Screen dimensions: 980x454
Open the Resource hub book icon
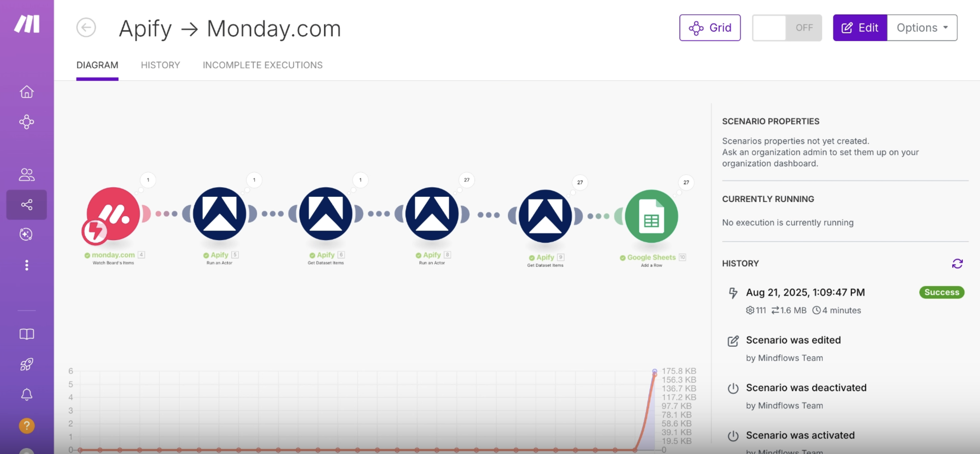coord(27,334)
